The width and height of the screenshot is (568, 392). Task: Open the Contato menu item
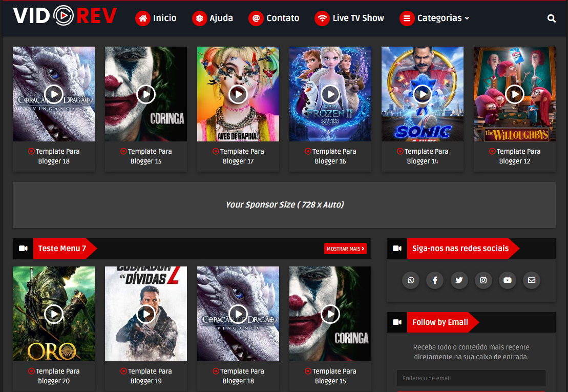(x=283, y=18)
